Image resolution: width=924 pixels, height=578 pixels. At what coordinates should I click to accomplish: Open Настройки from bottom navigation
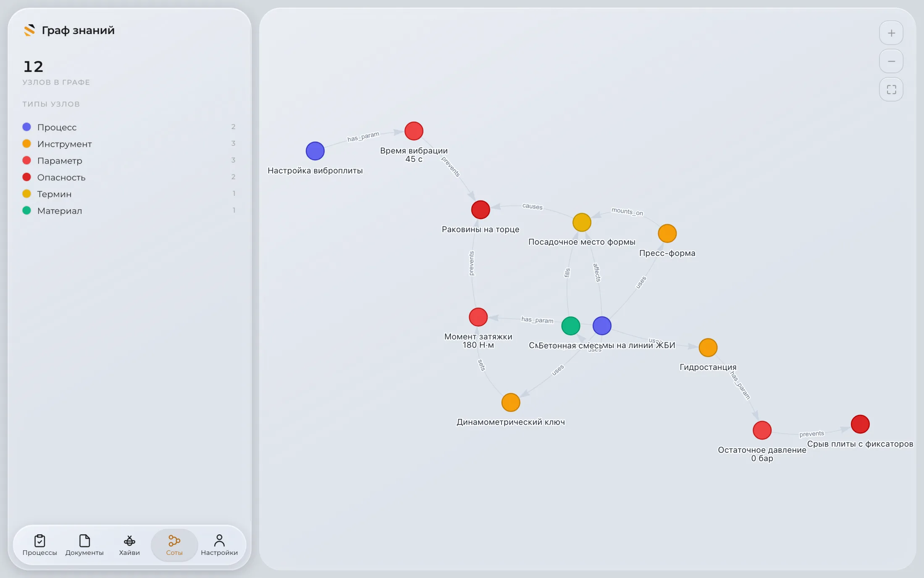click(x=219, y=545)
